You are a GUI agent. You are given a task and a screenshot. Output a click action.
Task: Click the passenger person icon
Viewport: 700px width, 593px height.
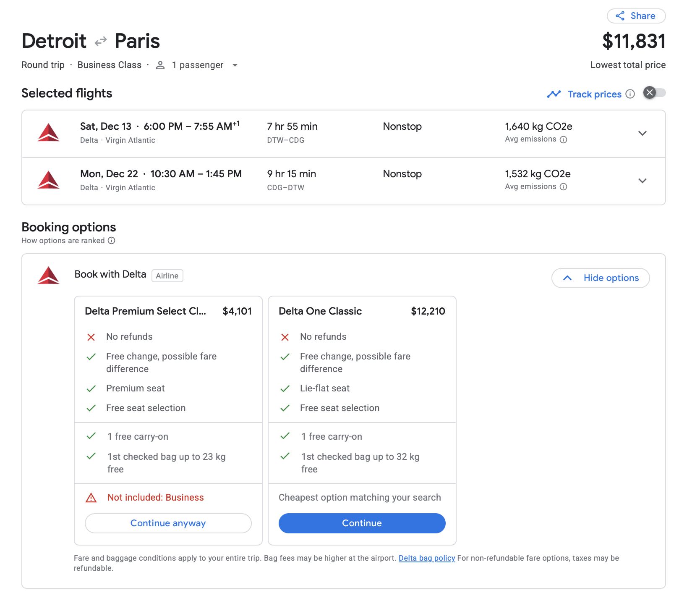pos(160,65)
